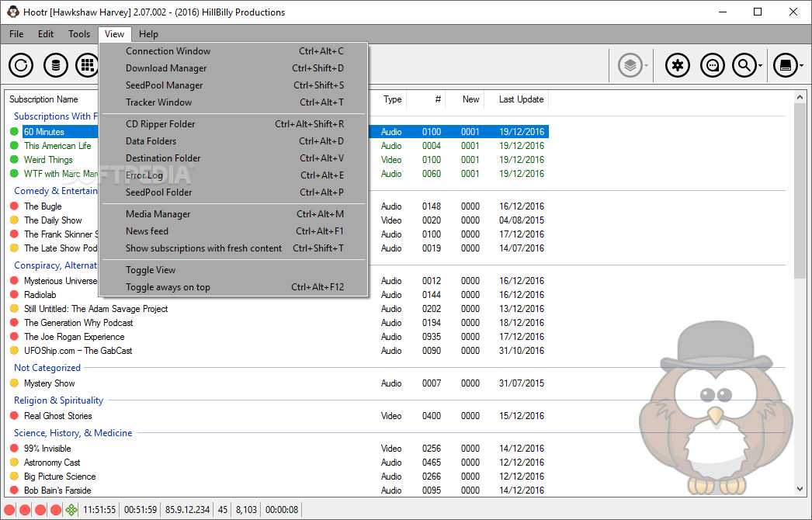Viewport: 812px width, 520px height.
Task: Open the Edit menu
Action: pos(46,34)
